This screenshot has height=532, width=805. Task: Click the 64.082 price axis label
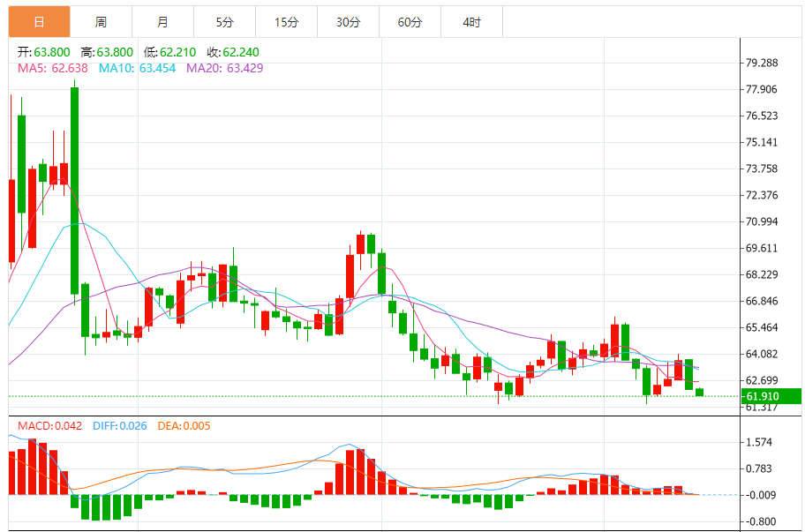coord(762,354)
